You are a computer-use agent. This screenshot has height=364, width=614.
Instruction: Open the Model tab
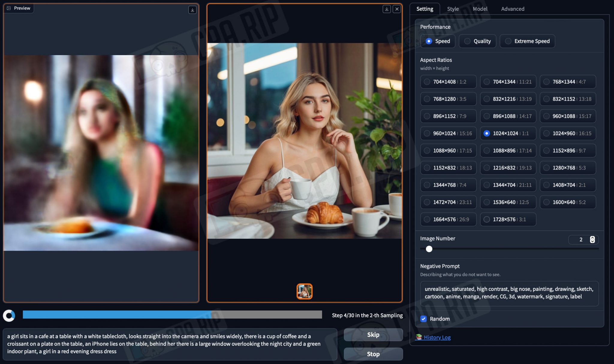[480, 9]
